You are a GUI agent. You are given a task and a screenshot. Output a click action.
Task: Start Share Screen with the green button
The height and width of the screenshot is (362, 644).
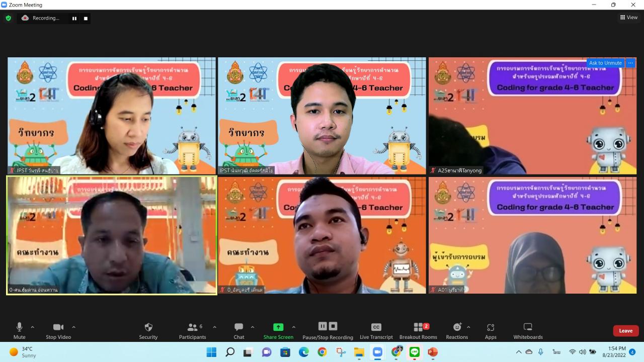(278, 331)
